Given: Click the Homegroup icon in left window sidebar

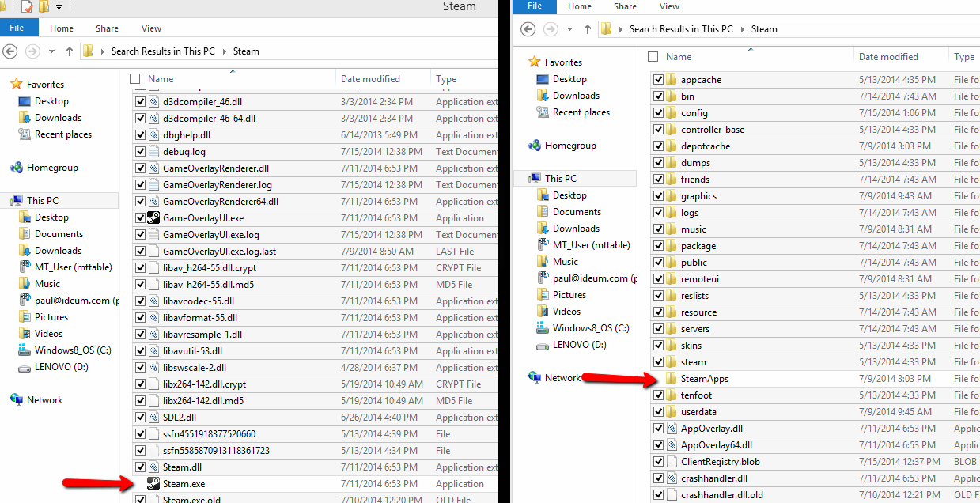Looking at the screenshot, I should [x=17, y=167].
